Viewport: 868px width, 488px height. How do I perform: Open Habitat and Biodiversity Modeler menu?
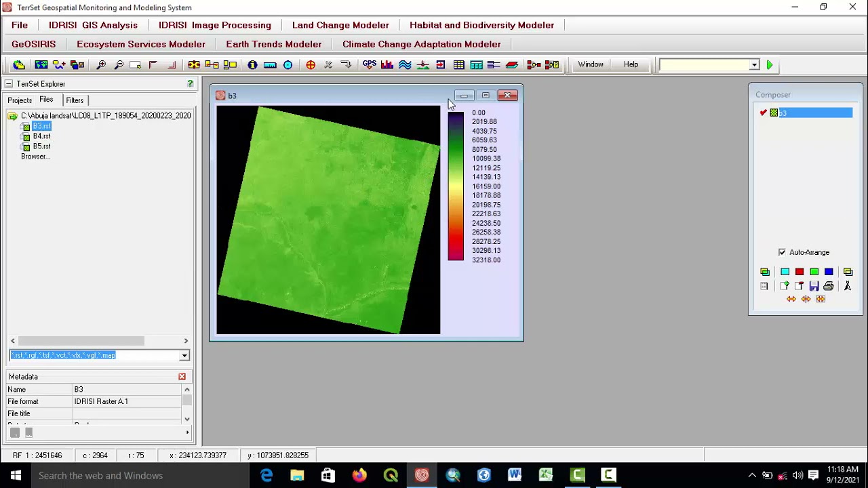pyautogui.click(x=481, y=25)
